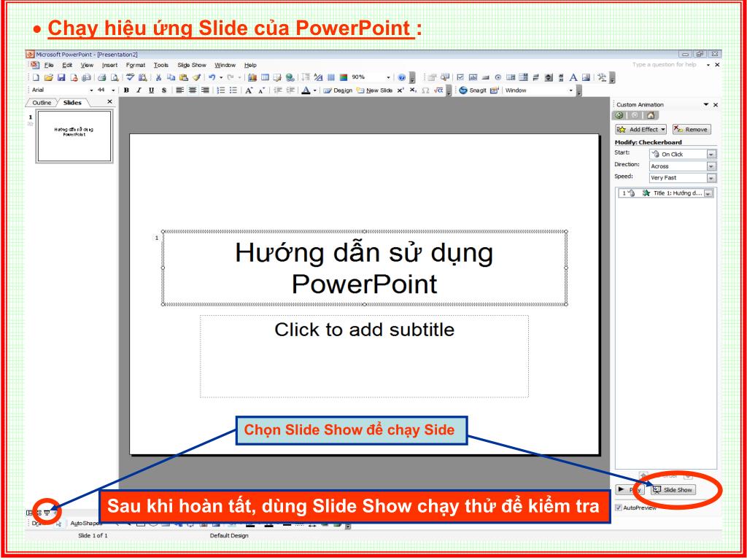Decrease the font size
The image size is (747, 560).
[262, 90]
